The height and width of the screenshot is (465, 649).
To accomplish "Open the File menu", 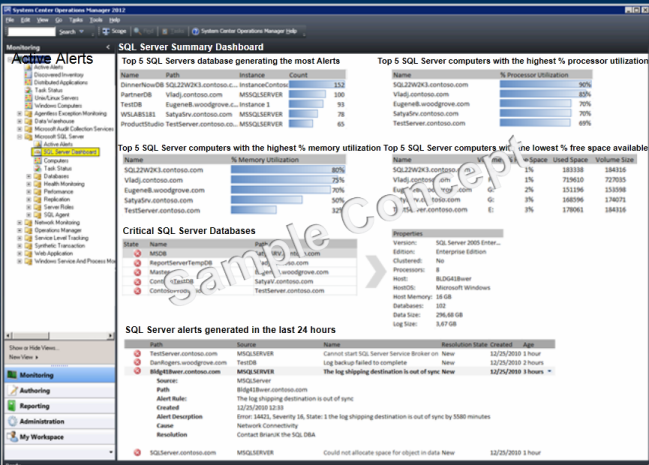I will click(10, 20).
